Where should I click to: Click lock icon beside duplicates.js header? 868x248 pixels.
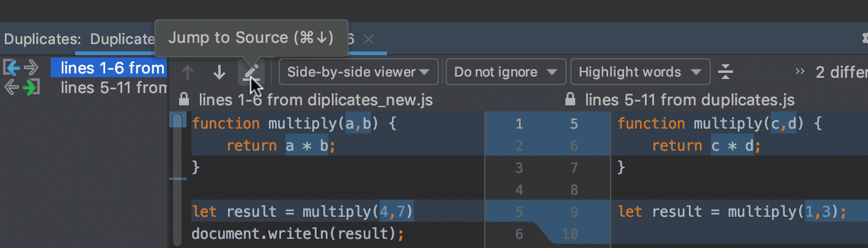(570, 99)
